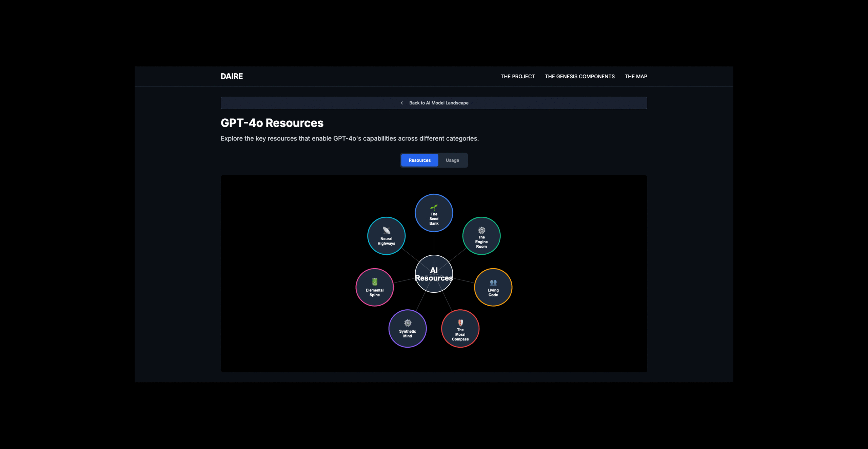Open THE GENESIS COMPONENTS menu item

pos(579,76)
